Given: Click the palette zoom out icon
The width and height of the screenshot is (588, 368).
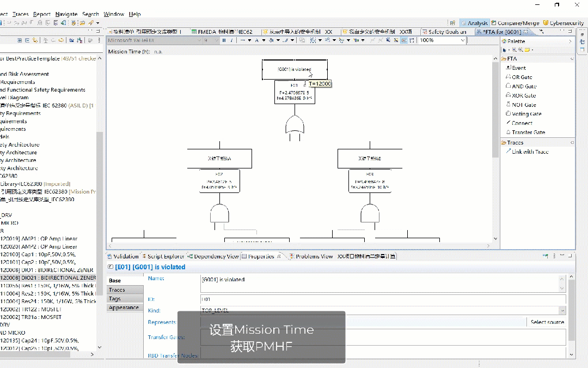Looking at the screenshot, I should pyautogui.click(x=520, y=50).
